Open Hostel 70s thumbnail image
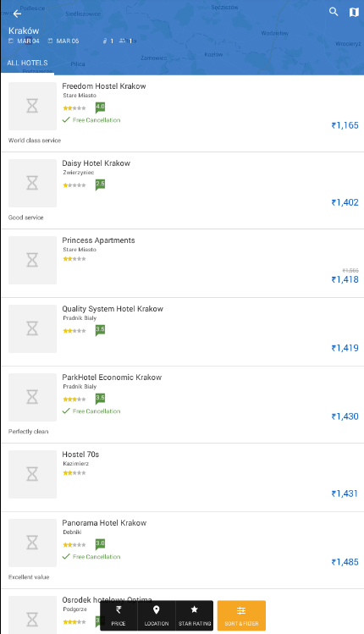This screenshot has height=634, width=364. click(32, 474)
